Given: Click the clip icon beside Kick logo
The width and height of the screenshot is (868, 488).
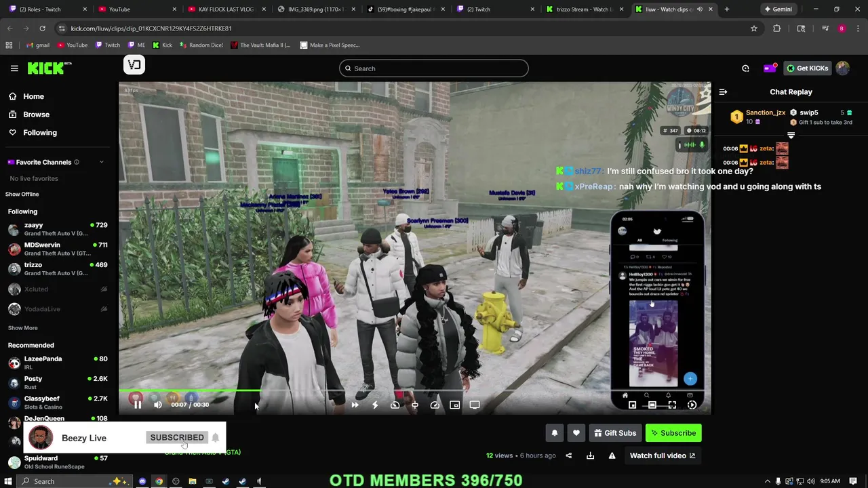Looking at the screenshot, I should coord(134,65).
